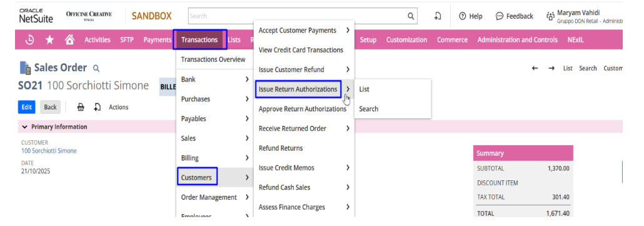Image resolution: width=644 pixels, height=226 pixels.
Task: Click the create-new icon beside global search
Action: (x=438, y=16)
